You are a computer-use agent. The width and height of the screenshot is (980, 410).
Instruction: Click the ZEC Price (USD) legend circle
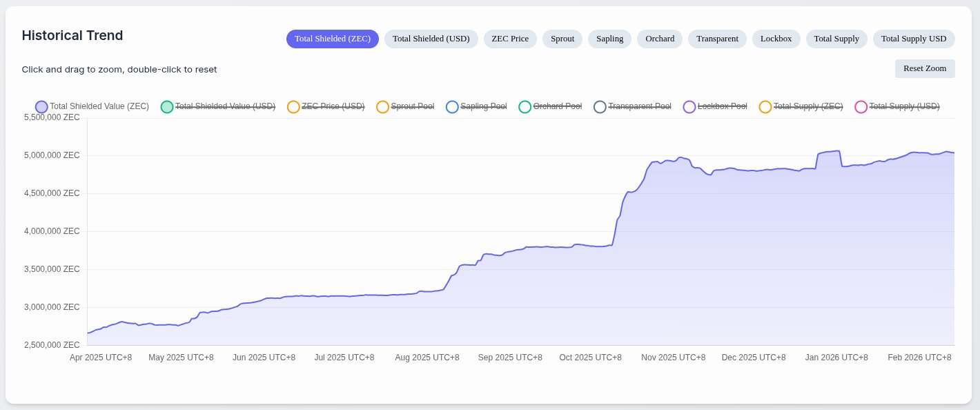(x=293, y=107)
